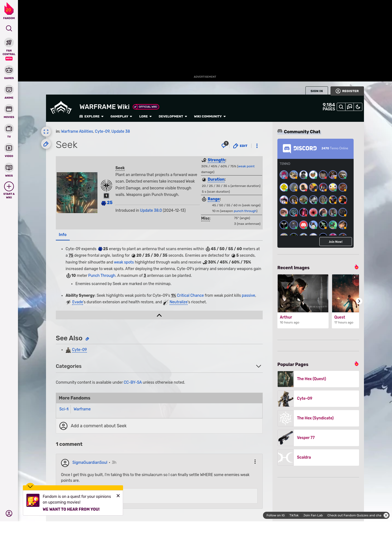Open the sidebar search icon

(9, 28)
